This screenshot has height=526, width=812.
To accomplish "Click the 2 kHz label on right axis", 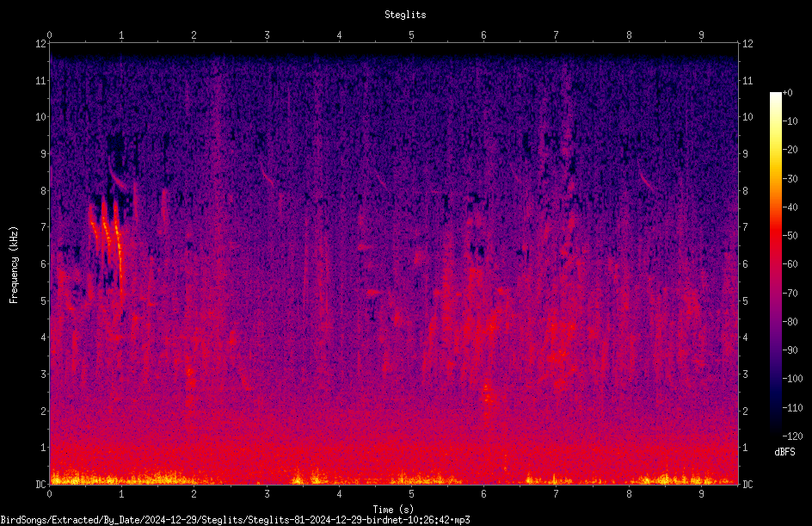I will 745,411.
